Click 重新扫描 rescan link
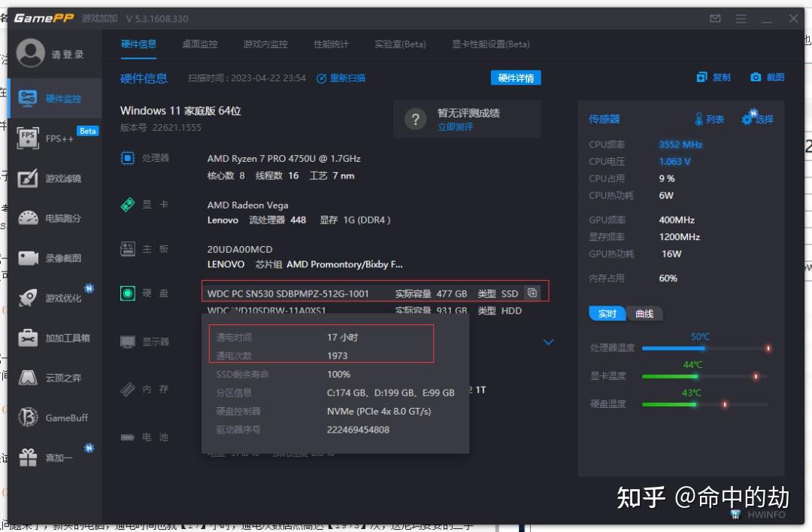The height and width of the screenshot is (532, 812). click(x=341, y=78)
